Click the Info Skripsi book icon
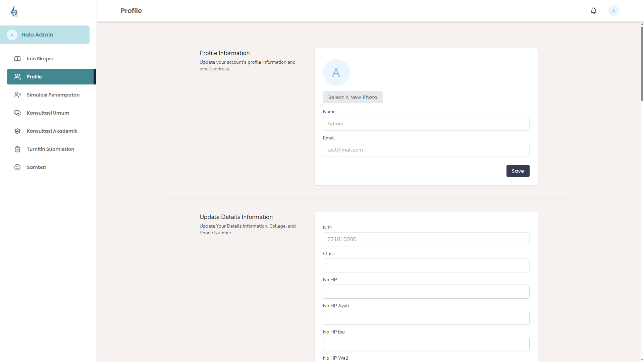The width and height of the screenshot is (644, 362). pos(17,59)
